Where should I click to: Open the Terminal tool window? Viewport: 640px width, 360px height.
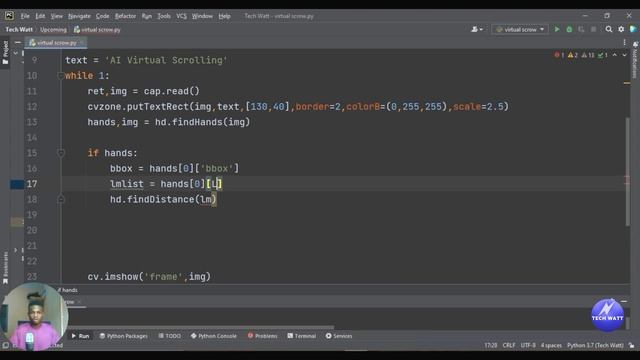[x=302, y=336]
